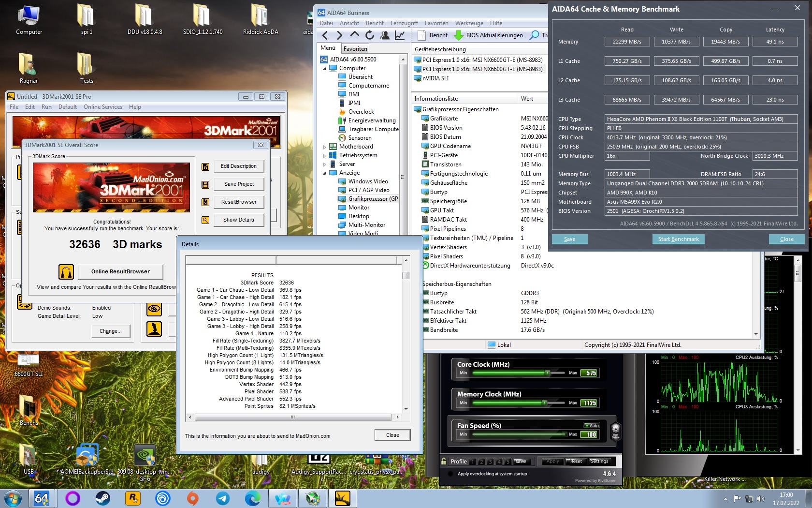Show hidden system tray icons

coord(725,499)
